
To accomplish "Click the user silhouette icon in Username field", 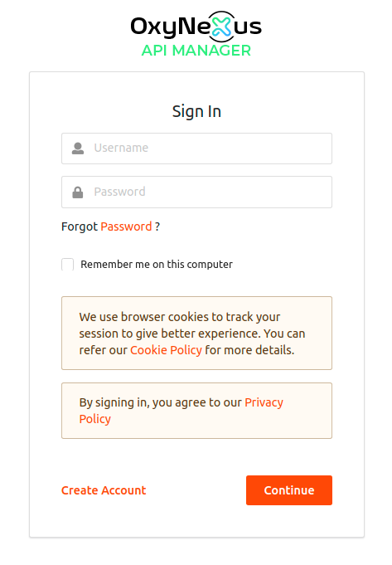I will pyautogui.click(x=78, y=149).
